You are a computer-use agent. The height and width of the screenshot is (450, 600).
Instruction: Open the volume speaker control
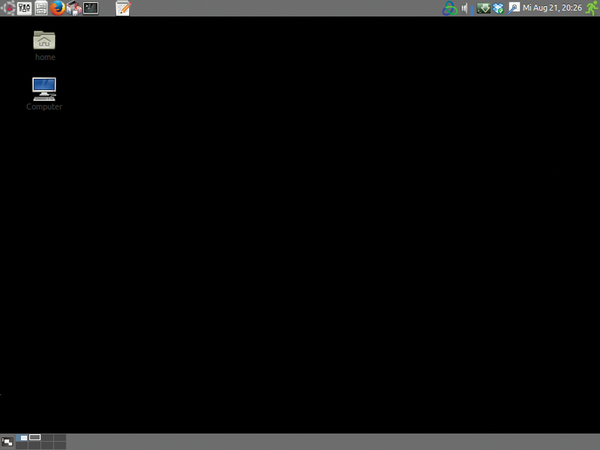click(x=465, y=8)
